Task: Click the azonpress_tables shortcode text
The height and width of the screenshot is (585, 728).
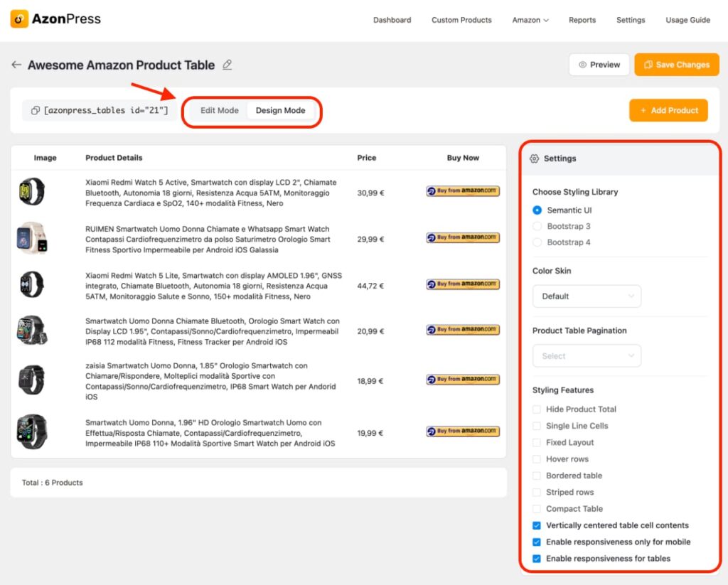Action: [106, 110]
